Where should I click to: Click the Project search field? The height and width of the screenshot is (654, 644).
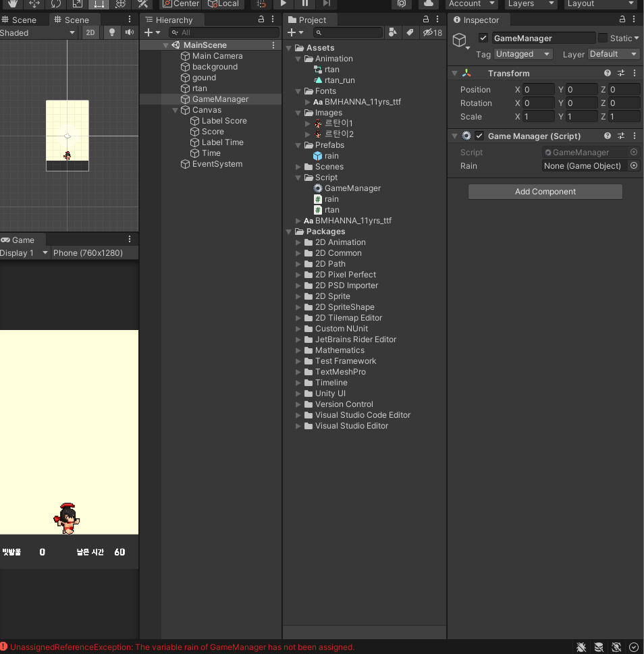348,32
